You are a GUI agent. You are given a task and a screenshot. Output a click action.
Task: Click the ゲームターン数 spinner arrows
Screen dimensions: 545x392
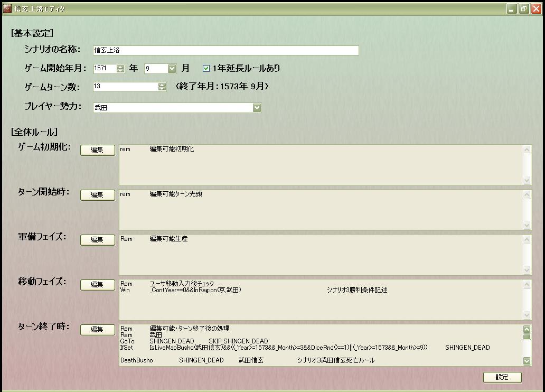tap(162, 87)
